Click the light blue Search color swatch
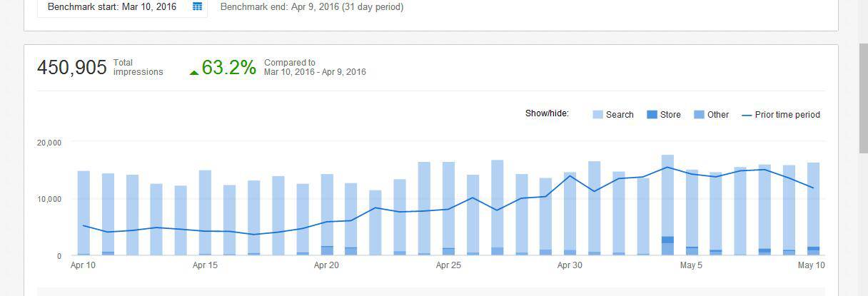This screenshot has height=296, width=868. pos(598,115)
